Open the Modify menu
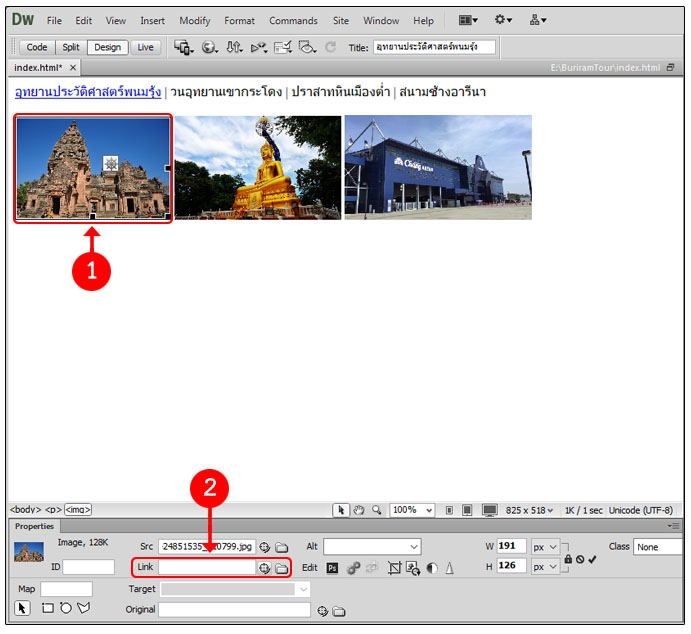Image resolution: width=691 pixels, height=634 pixels. [x=195, y=20]
